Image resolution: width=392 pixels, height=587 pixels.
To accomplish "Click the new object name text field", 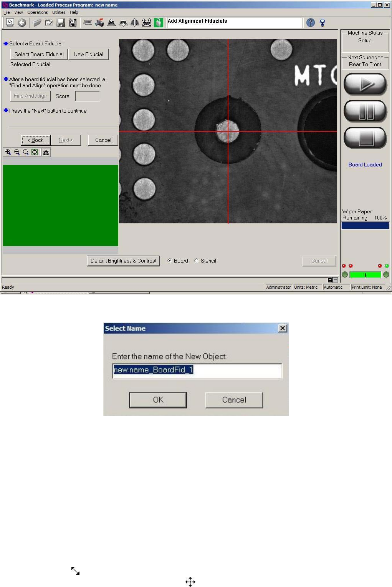I will [x=197, y=371].
